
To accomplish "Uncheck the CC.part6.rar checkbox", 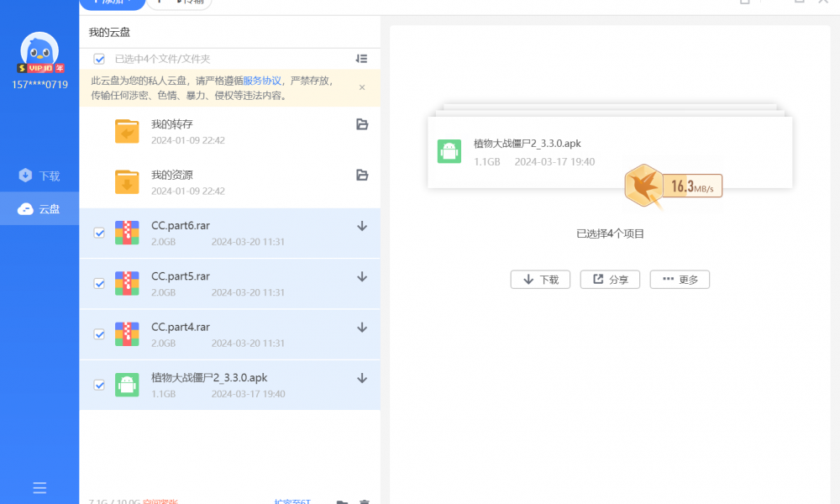I will 99,234.
